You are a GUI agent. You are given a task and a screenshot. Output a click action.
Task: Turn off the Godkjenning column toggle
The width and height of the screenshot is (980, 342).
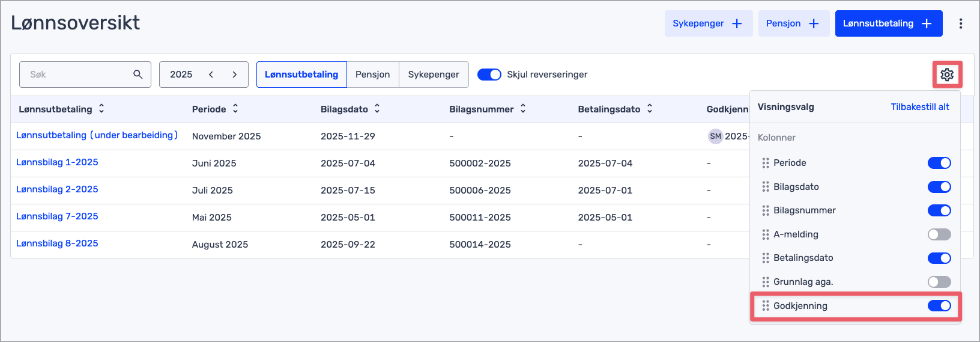939,306
